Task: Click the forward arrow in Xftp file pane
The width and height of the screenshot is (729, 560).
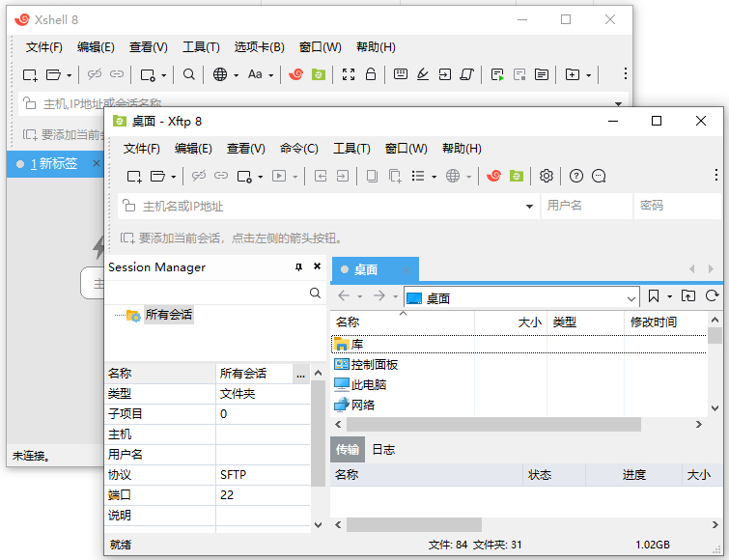Action: point(379,295)
